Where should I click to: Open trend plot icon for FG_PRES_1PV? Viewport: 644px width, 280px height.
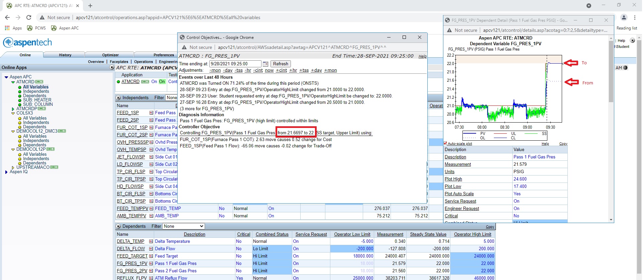(x=151, y=264)
